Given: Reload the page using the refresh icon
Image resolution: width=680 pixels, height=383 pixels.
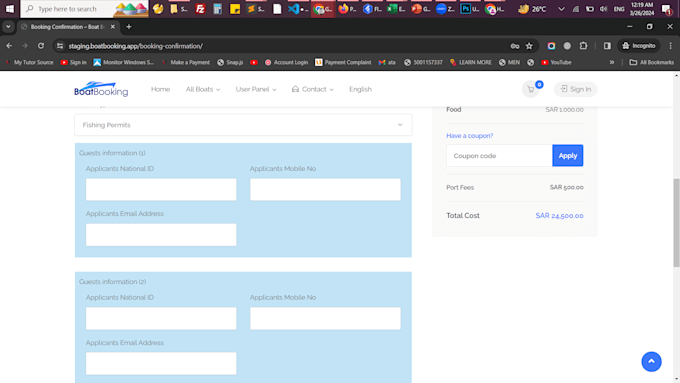Looking at the screenshot, I should tap(41, 46).
